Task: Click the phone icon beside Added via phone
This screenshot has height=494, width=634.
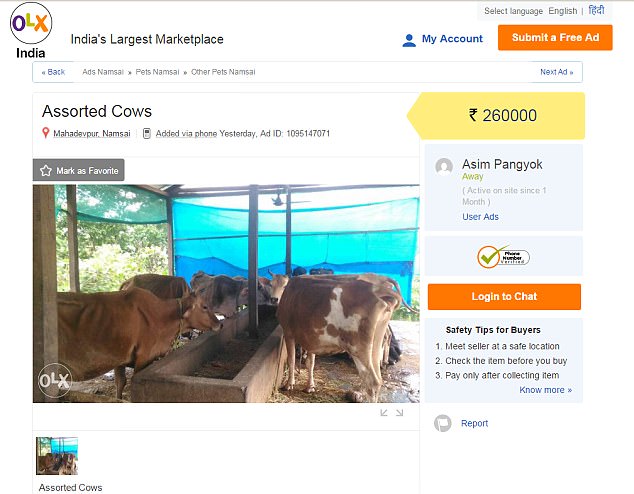Action: (x=147, y=133)
